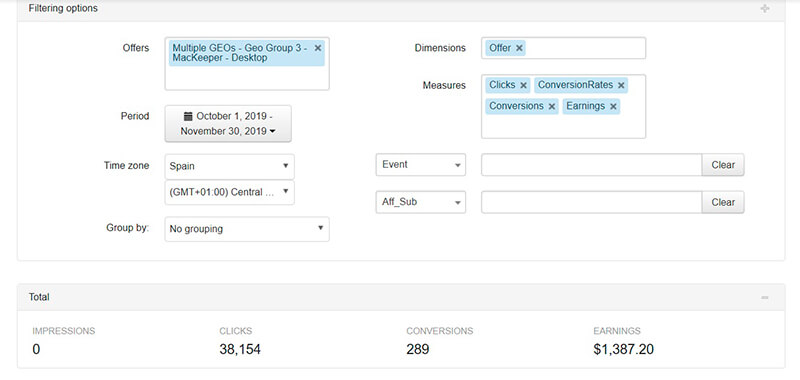The image size is (800, 380).
Task: Open the Period date range picker
Action: click(x=228, y=123)
